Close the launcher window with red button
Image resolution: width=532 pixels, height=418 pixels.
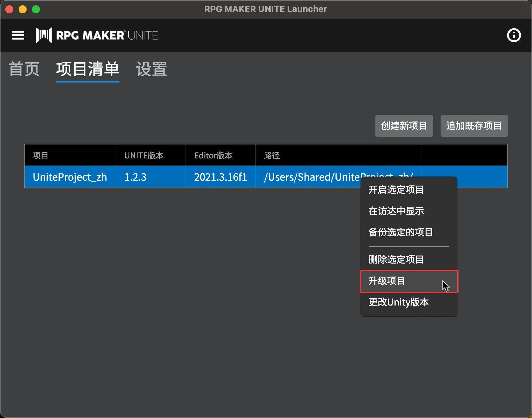[x=9, y=9]
